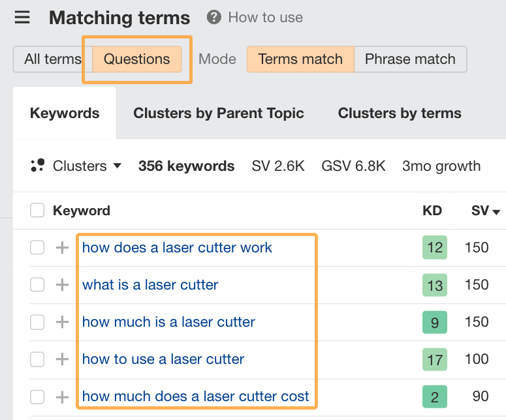
Task: Click the Clusters dots icon
Action: pyautogui.click(x=38, y=166)
